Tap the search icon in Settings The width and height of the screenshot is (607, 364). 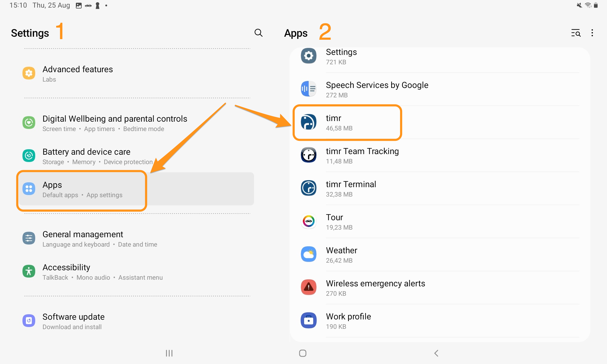pyautogui.click(x=258, y=33)
